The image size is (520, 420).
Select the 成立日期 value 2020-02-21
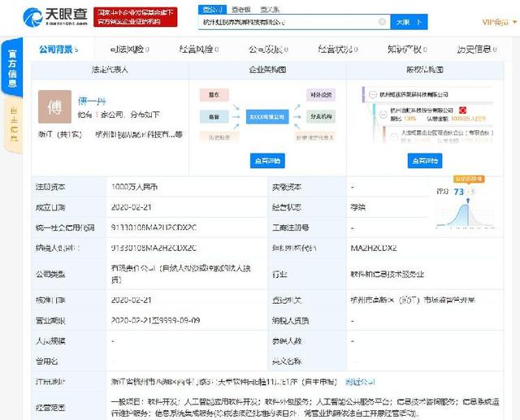tap(131, 207)
